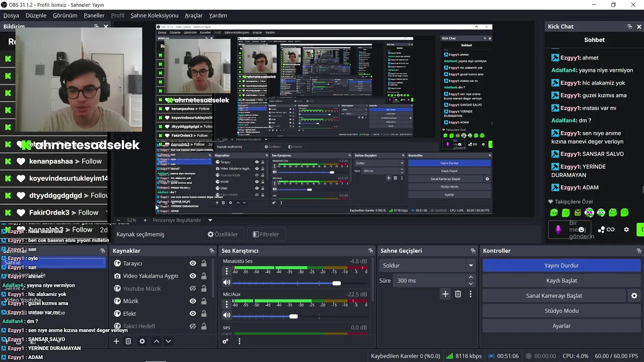644x362 pixels.
Task: Open Ses Karıştırıcı footer three-dot menu
Action: [239, 341]
